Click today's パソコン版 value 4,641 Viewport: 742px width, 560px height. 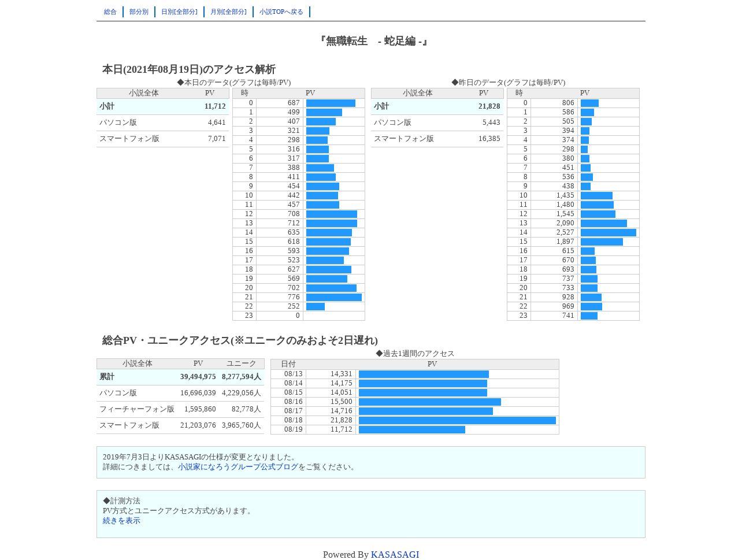pos(217,123)
